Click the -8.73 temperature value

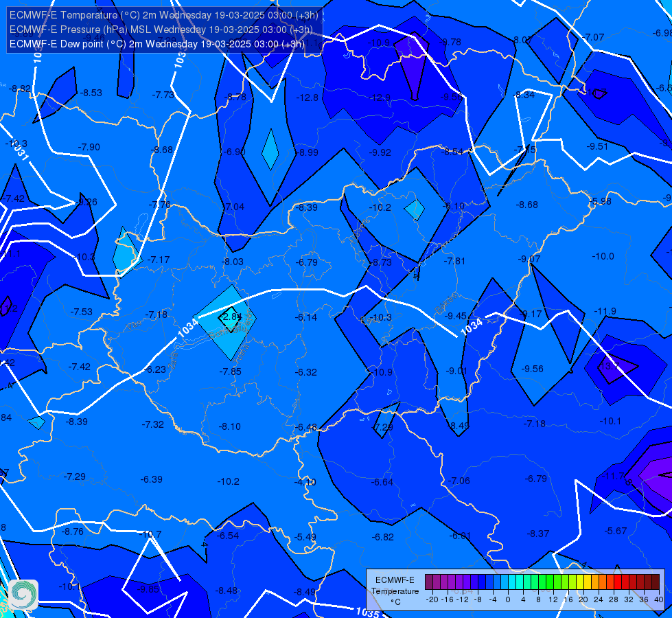[382, 262]
